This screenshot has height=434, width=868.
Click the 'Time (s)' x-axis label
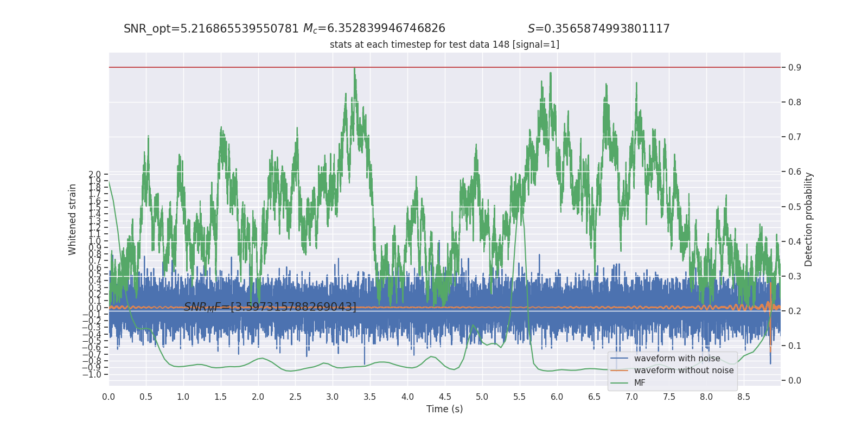tap(444, 409)
